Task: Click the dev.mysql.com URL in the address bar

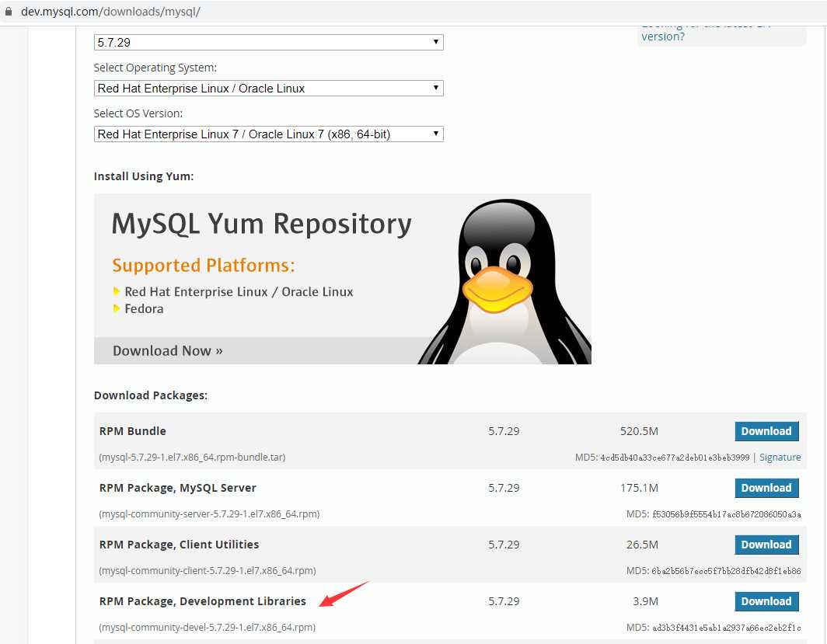Action: [x=110, y=11]
